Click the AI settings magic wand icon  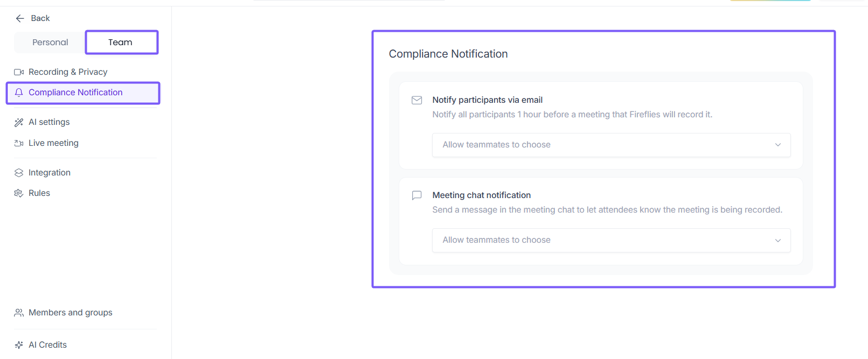[x=19, y=122]
